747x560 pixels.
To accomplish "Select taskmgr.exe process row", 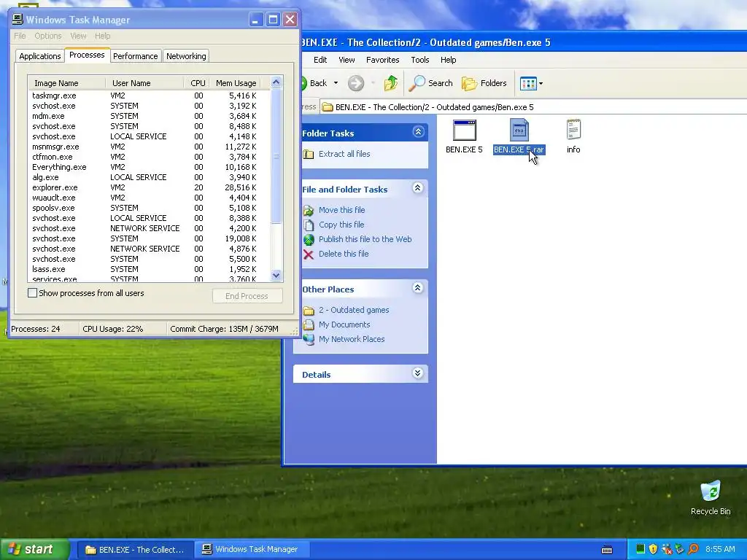I will [x=149, y=96].
